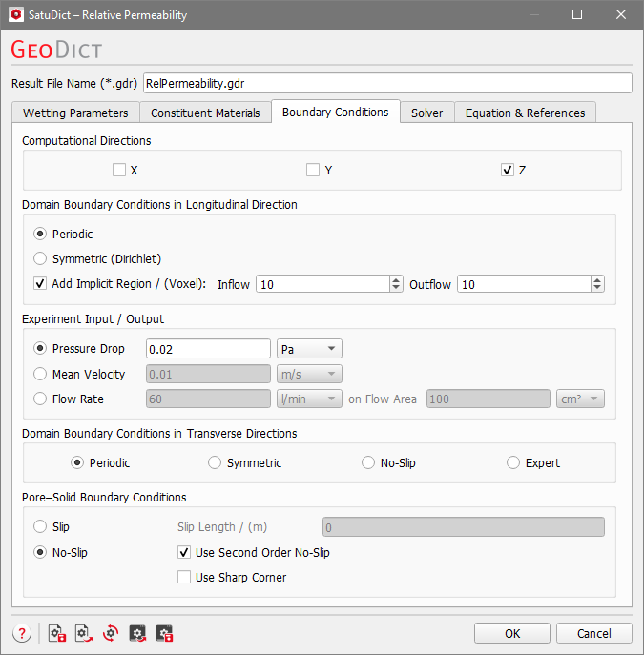This screenshot has width=644, height=655.
Task: Click the Outflow value input field
Action: pos(525,284)
